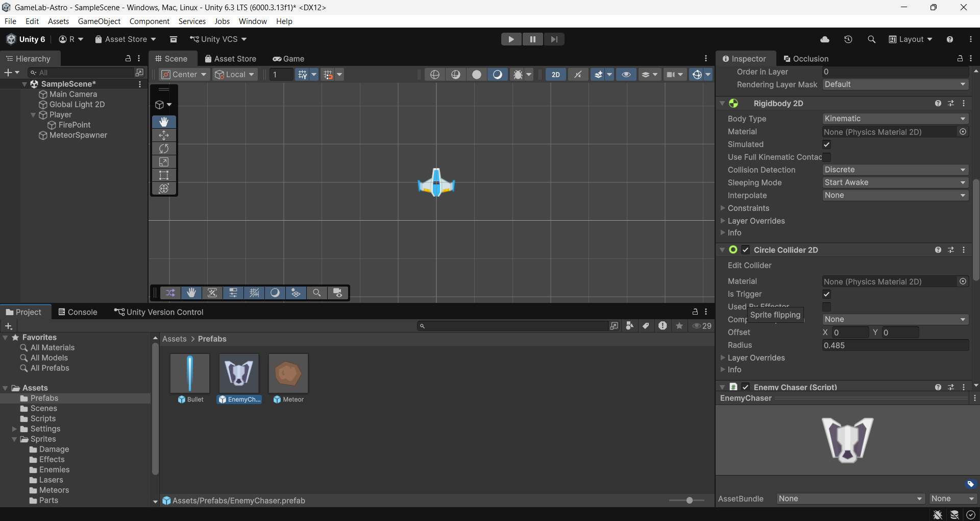Open the undo history icon
The height and width of the screenshot is (521, 980).
848,39
